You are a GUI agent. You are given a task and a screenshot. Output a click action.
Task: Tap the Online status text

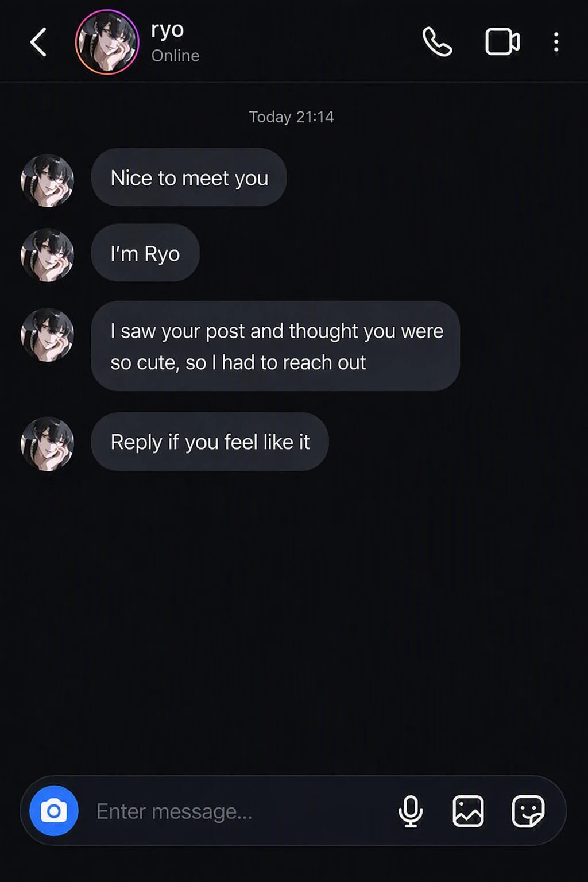[x=175, y=56]
